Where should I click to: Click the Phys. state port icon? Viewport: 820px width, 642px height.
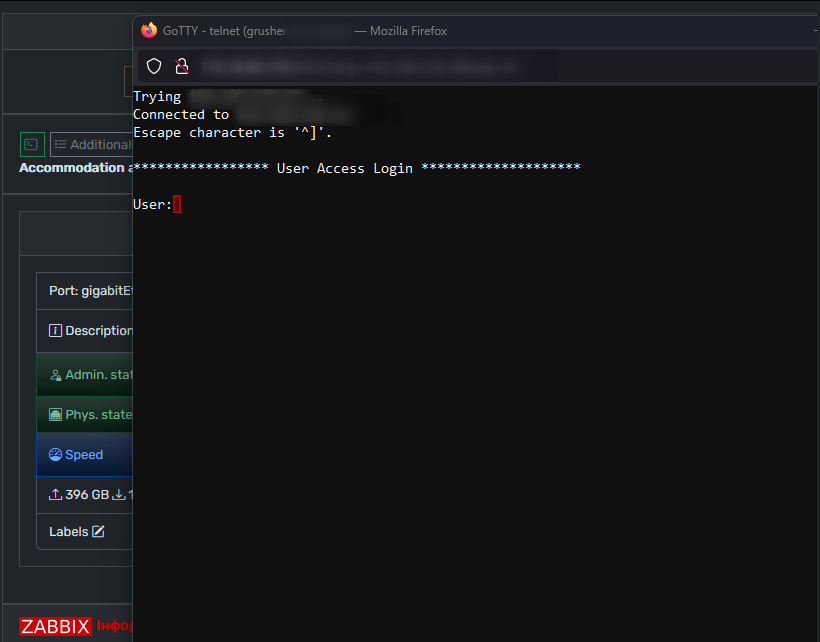click(x=55, y=415)
